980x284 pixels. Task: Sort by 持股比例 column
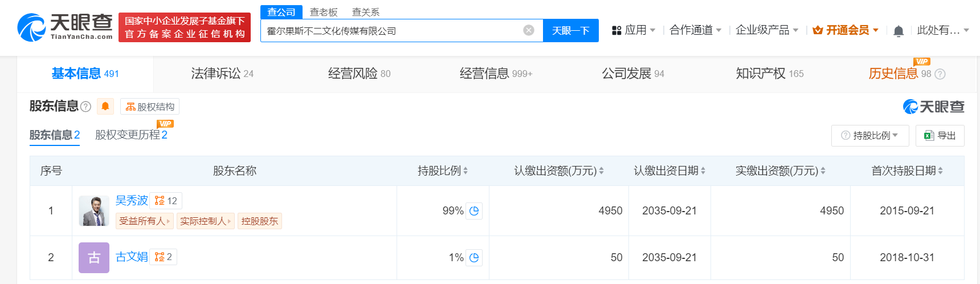tap(465, 171)
